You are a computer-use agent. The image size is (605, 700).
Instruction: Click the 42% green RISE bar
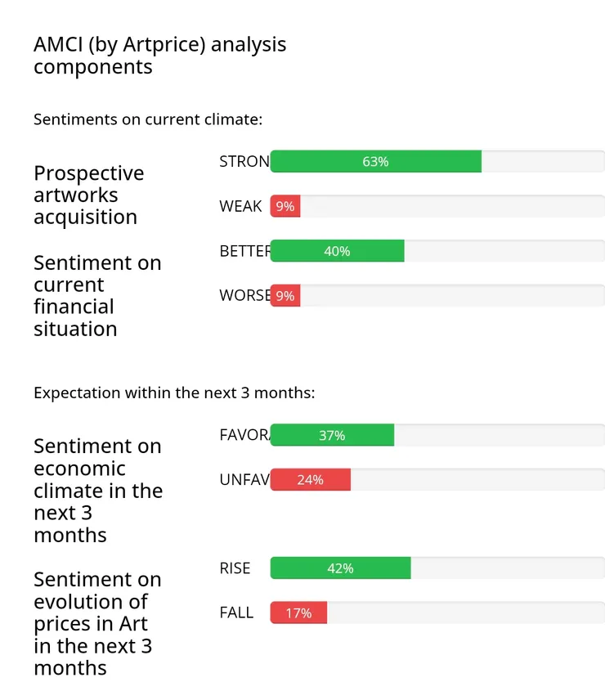click(x=340, y=568)
